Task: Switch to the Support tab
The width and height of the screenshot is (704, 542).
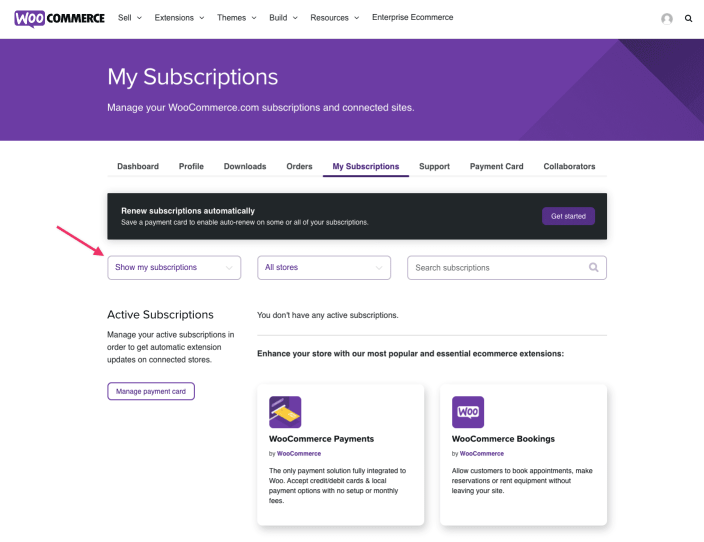Action: 434,167
